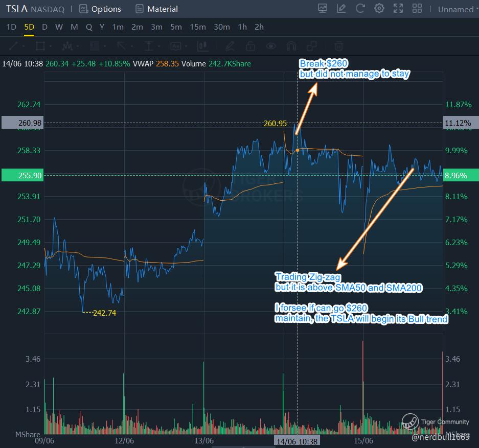Select the rectangle shape drawing tool
Screen dimensions: 479x448
pyautogui.click(x=40, y=46)
